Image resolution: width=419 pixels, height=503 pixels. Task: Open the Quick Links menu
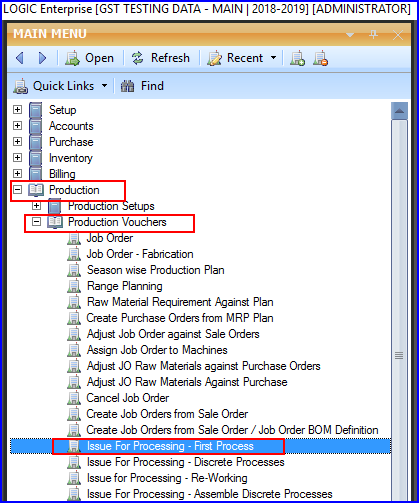click(x=54, y=86)
